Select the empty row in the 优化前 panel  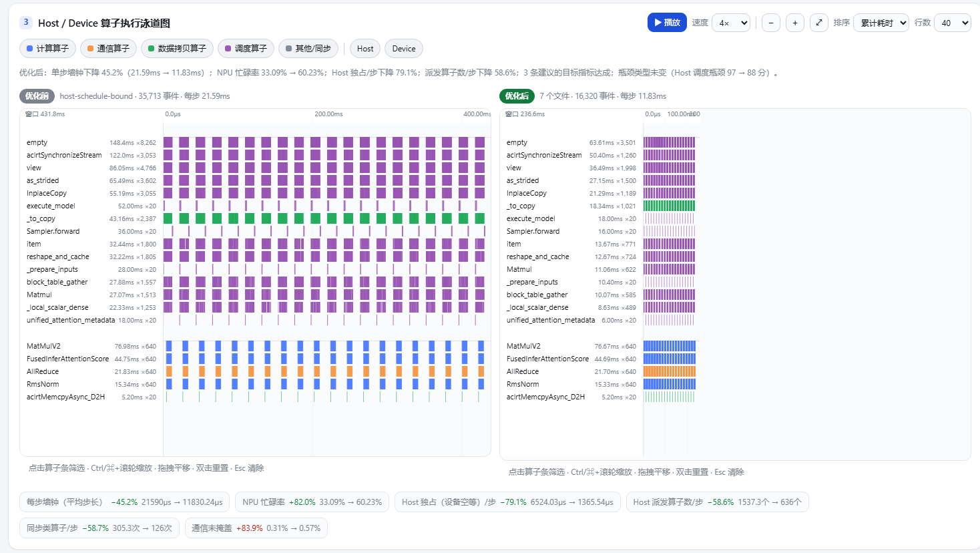256,142
